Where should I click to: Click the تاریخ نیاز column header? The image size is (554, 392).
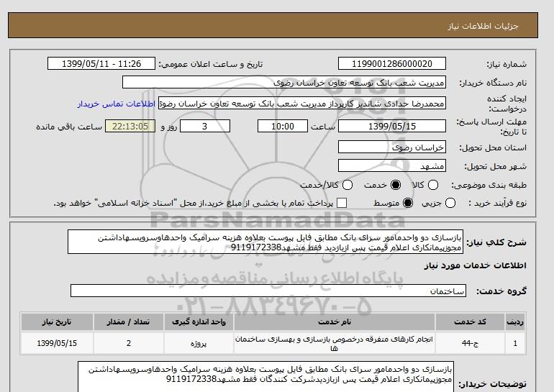[57, 322]
